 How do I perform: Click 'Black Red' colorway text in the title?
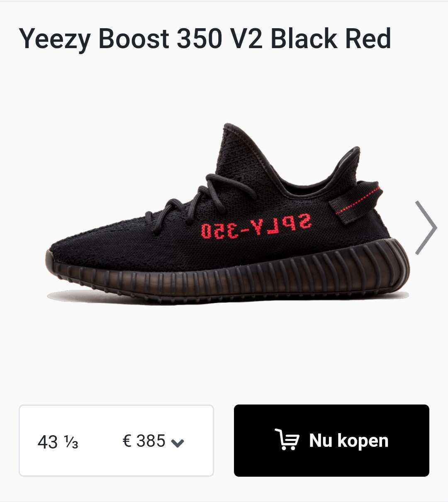(x=331, y=39)
